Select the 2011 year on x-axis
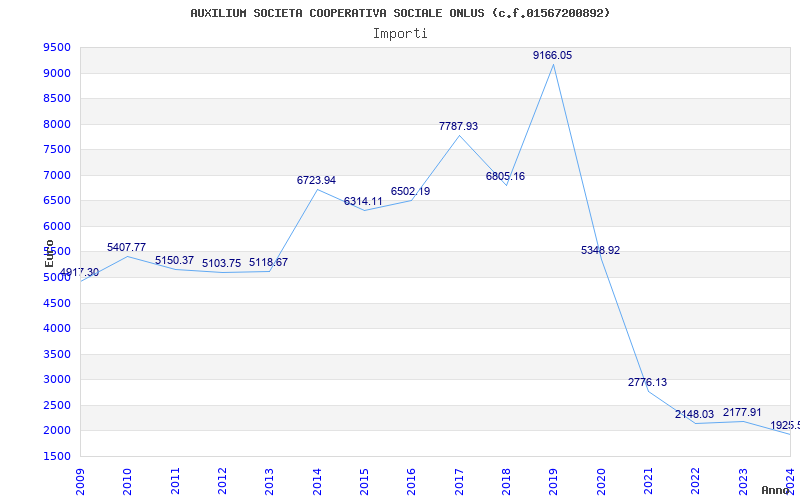The image size is (800, 500). pos(175,482)
